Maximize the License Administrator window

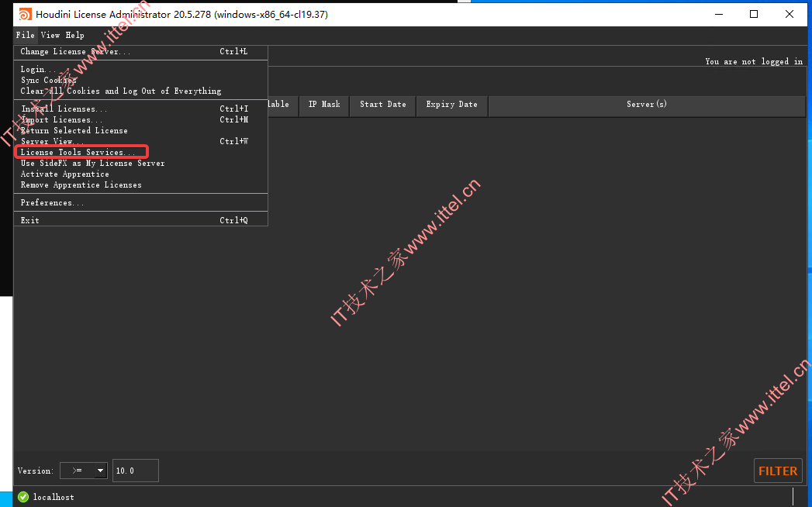click(x=754, y=14)
